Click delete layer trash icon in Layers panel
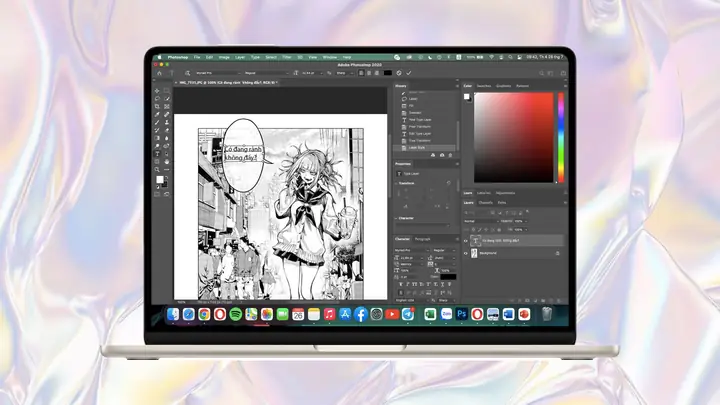 coord(558,301)
